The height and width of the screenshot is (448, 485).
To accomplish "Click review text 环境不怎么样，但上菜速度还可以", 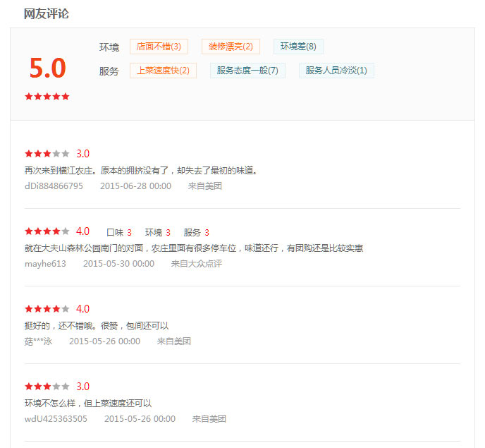I will click(x=88, y=404).
